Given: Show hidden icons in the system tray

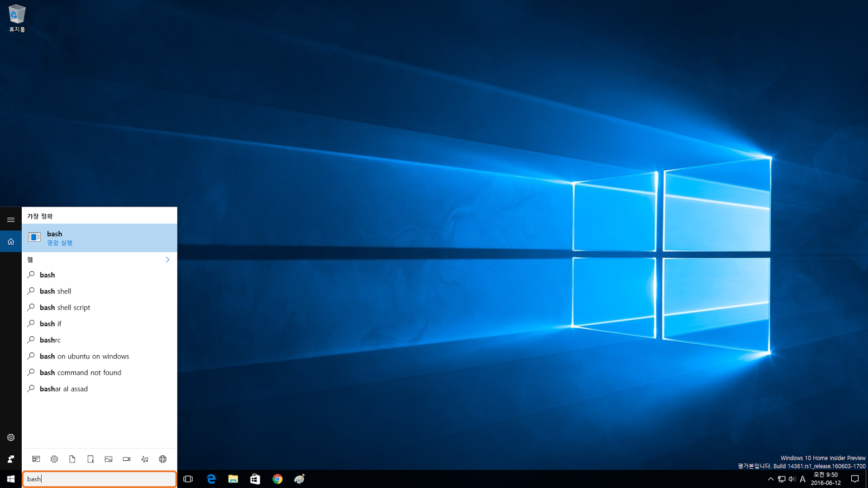Looking at the screenshot, I should click(x=770, y=479).
